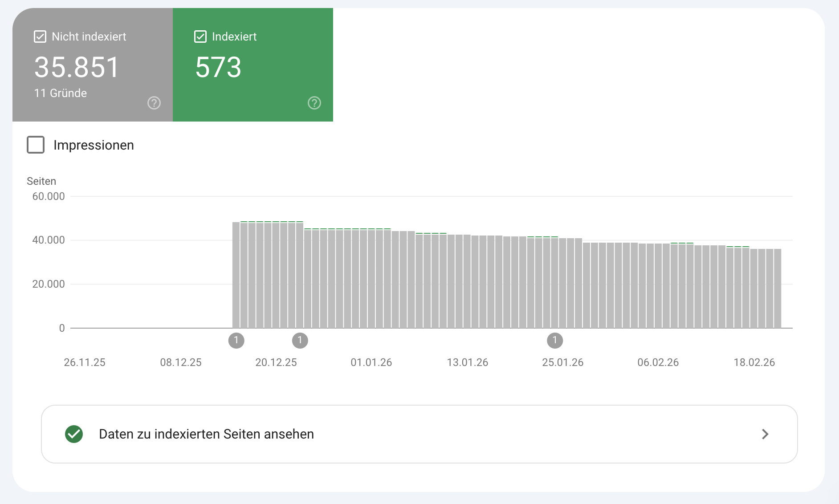Viewport: 839px width, 504px height.
Task: Click the timeline marker near 25.01.26
Action: 555,340
